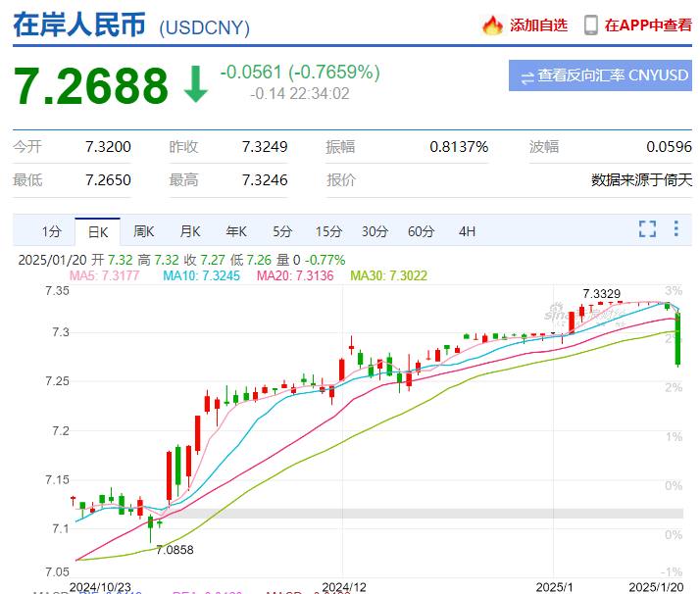Click 波幅 value 0.0596
Image resolution: width=700 pixels, height=594 pixels.
(x=670, y=147)
